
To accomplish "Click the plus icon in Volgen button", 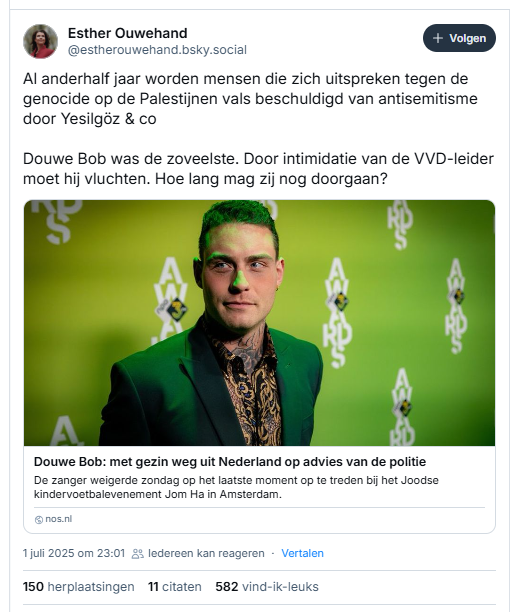I will click(438, 38).
